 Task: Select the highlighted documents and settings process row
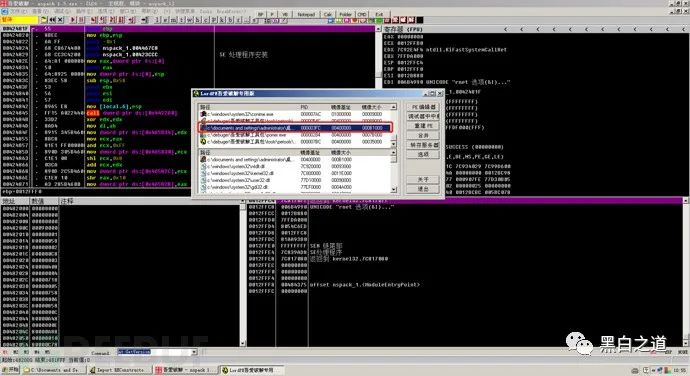(295, 128)
